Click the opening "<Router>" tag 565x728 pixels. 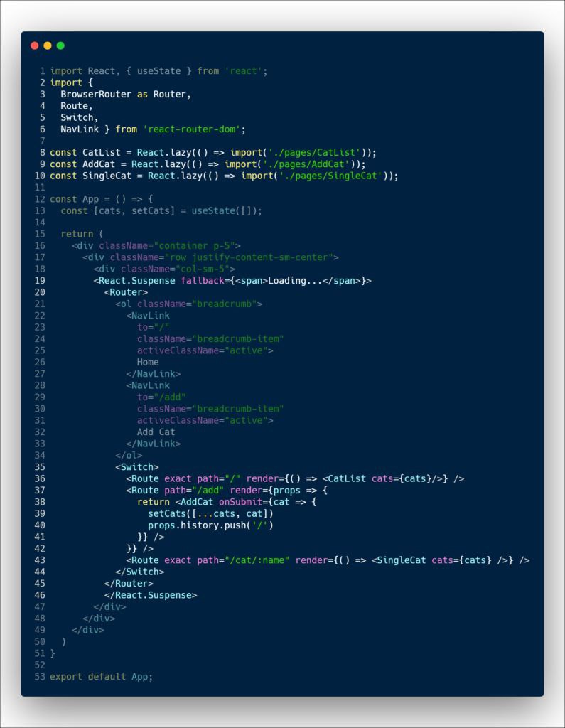126,292
